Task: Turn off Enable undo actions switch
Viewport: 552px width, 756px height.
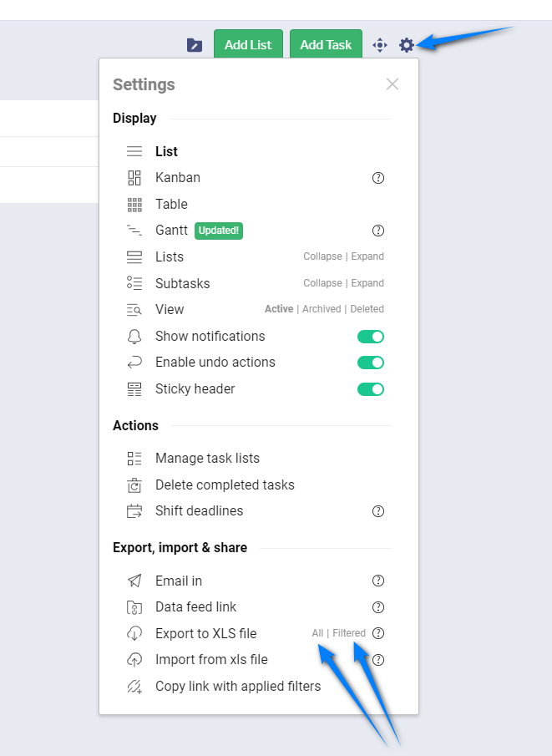Action: pyautogui.click(x=371, y=363)
